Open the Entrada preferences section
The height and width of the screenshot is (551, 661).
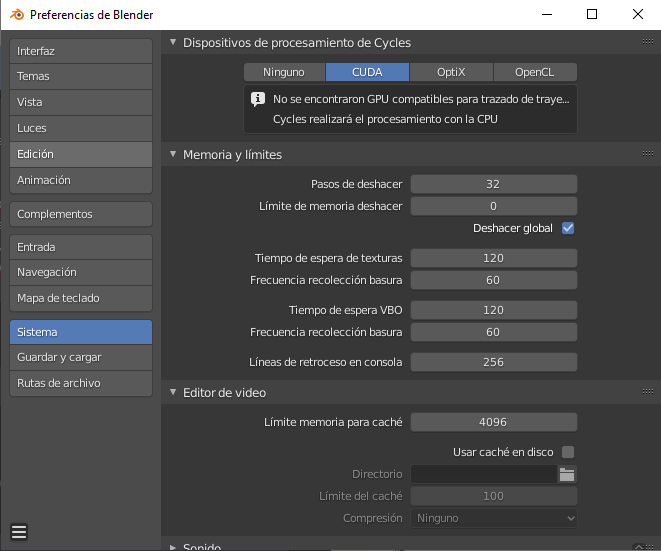click(x=81, y=247)
